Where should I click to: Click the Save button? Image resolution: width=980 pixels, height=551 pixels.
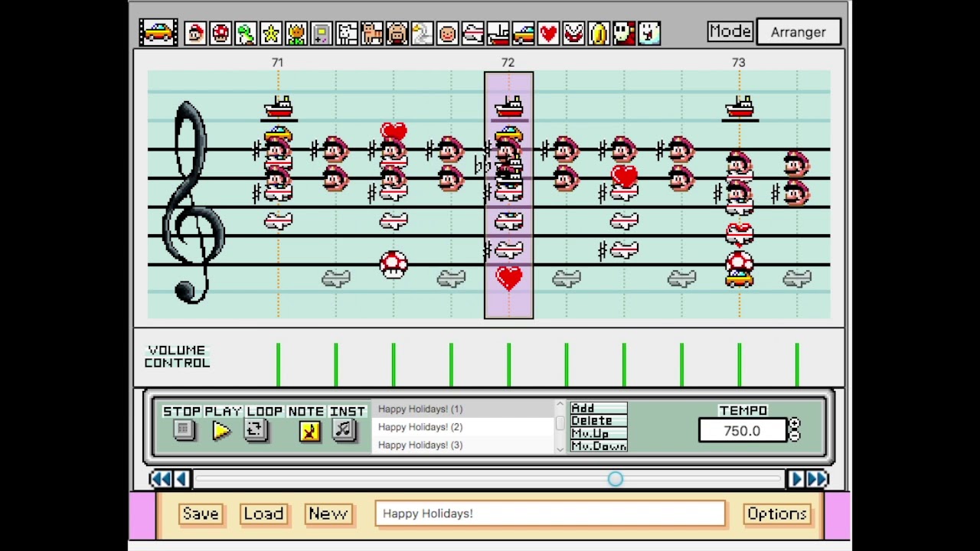coord(201,514)
